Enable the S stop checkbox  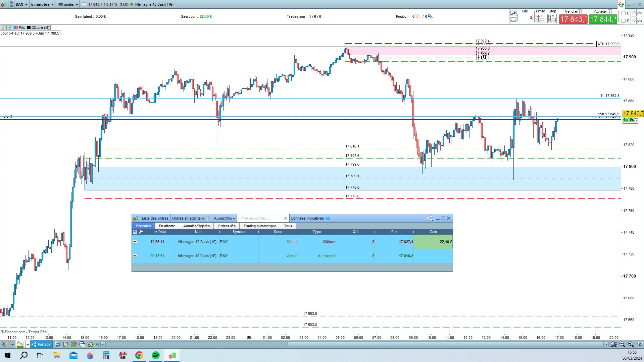pyautogui.click(x=624, y=21)
